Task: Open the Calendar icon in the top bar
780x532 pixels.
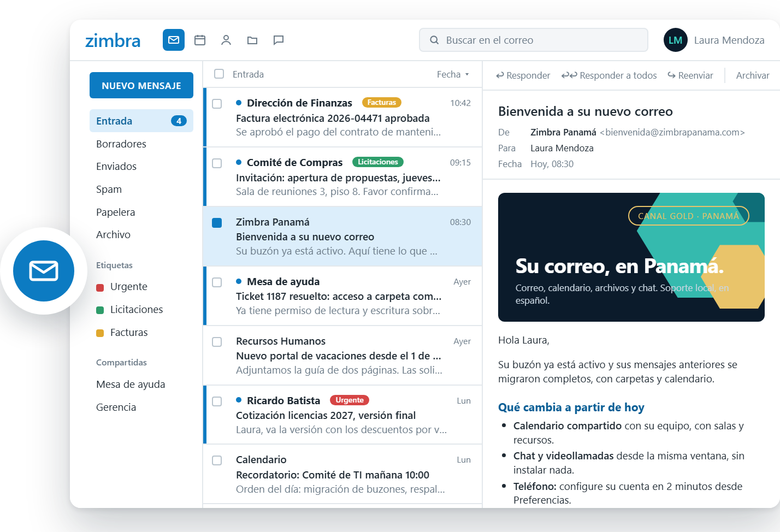Action: [200, 40]
